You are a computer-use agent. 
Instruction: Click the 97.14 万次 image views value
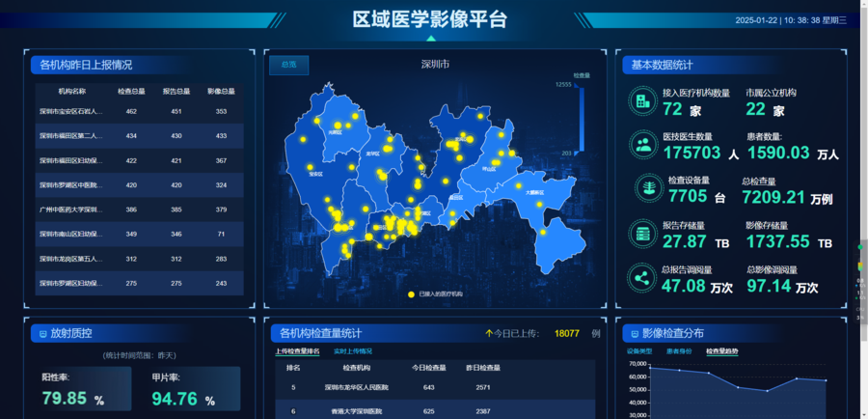[782, 286]
